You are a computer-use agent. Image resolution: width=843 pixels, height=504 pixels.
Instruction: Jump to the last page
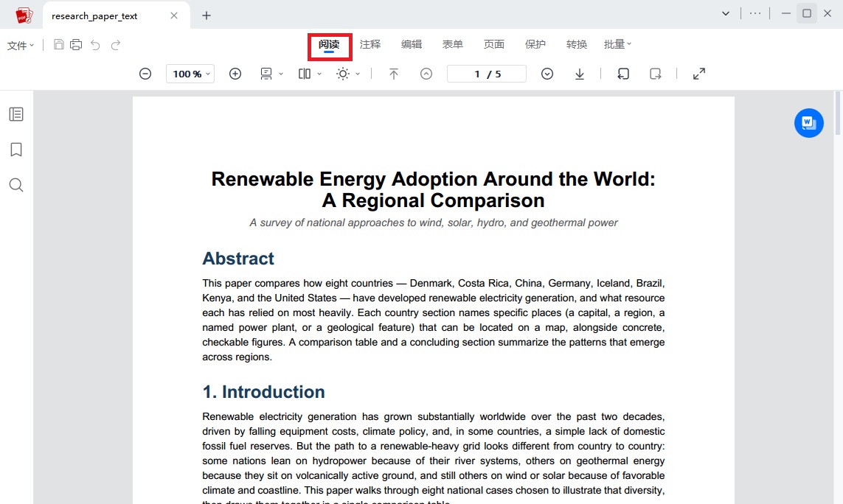coord(580,74)
